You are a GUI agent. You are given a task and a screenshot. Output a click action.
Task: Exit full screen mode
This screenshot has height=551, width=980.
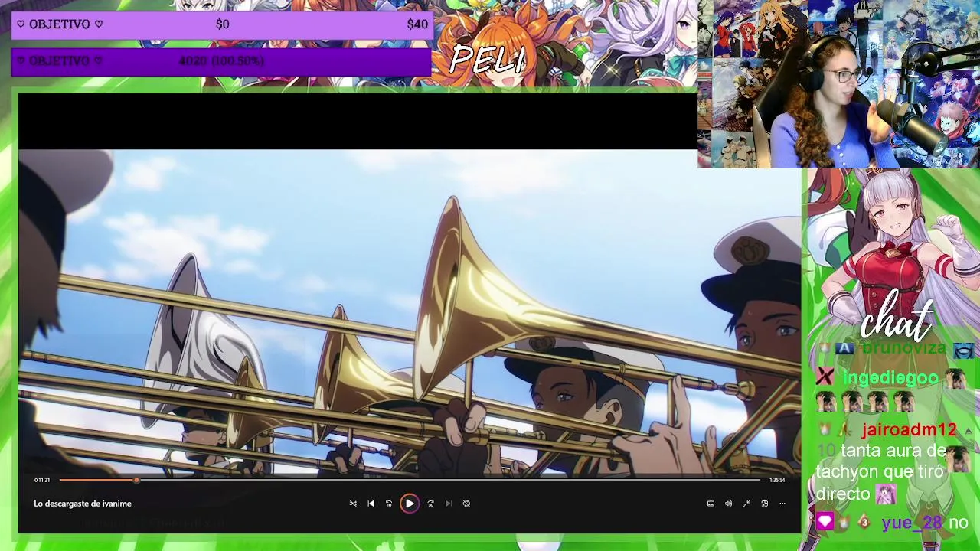point(746,504)
